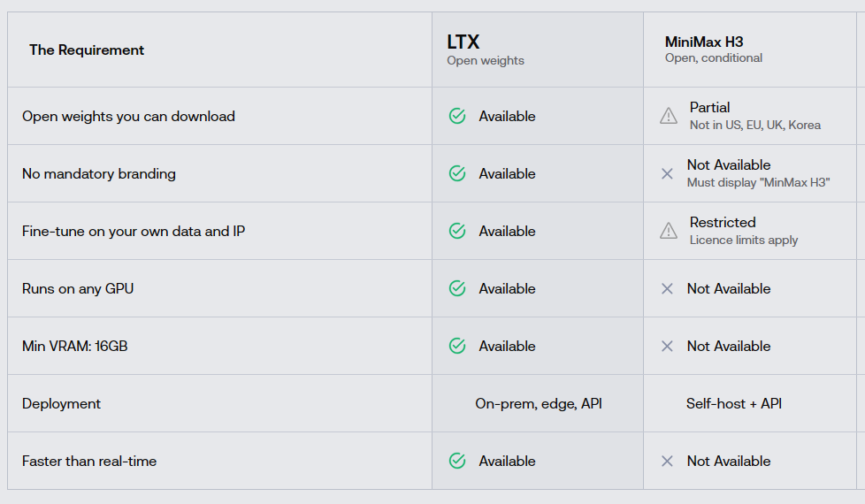Click Self-host + API deployment value
Screen dimensions: 865x504
734,403
